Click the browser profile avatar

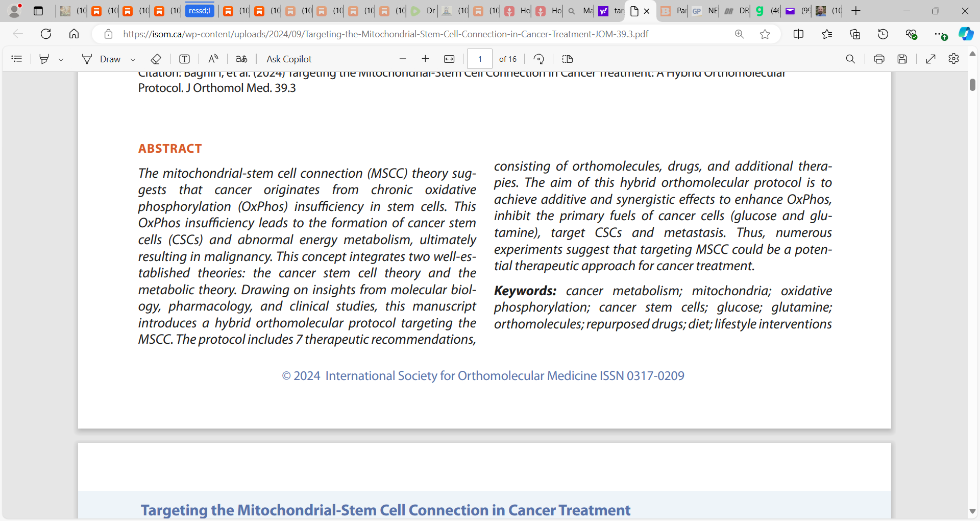point(15,11)
